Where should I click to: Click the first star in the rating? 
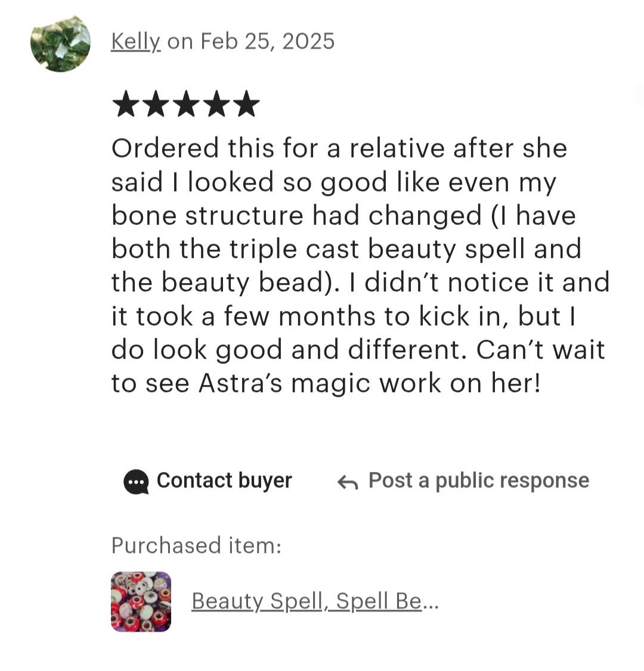pos(126,104)
